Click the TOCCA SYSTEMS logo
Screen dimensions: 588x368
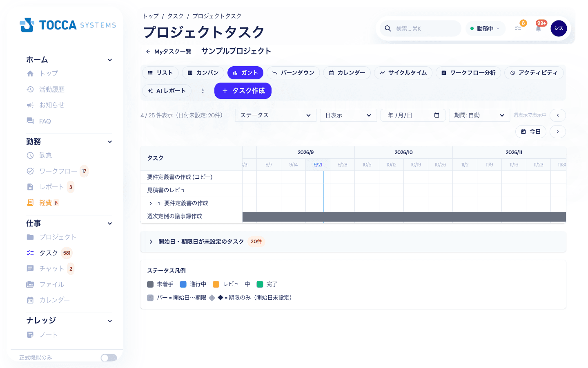pyautogui.click(x=68, y=25)
